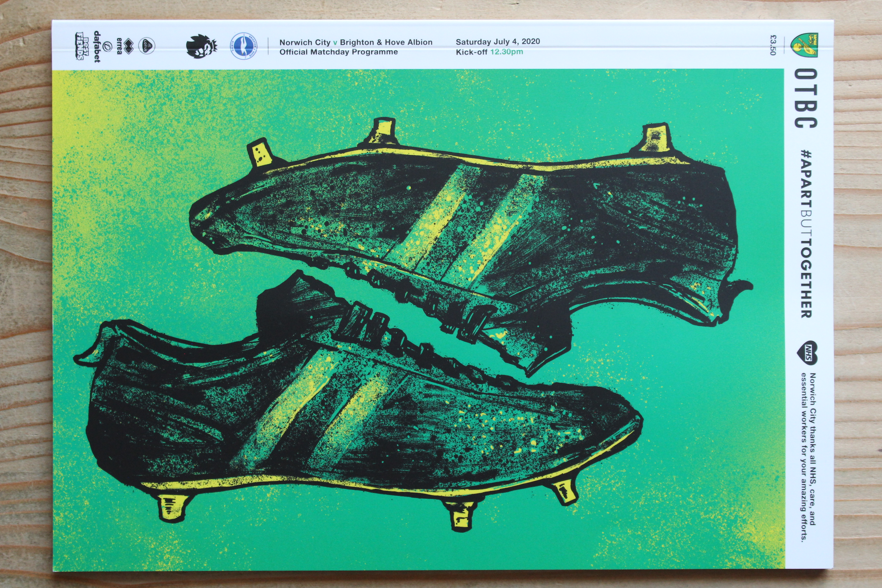Click the Official Matchday Programme text
The image size is (882, 588).
pos(338,52)
